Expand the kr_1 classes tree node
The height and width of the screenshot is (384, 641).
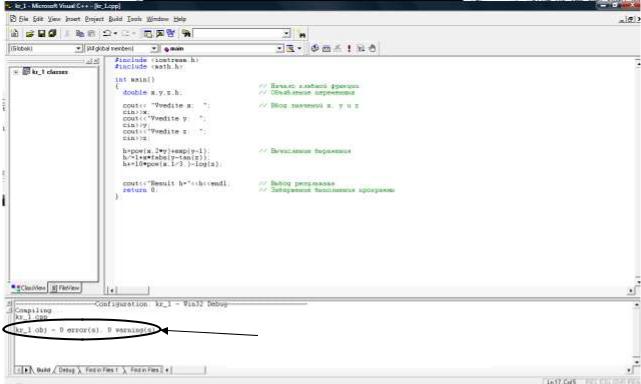click(x=16, y=72)
